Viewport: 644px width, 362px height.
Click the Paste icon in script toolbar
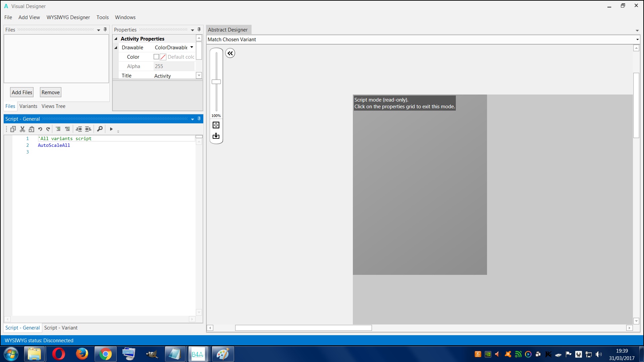tap(31, 129)
